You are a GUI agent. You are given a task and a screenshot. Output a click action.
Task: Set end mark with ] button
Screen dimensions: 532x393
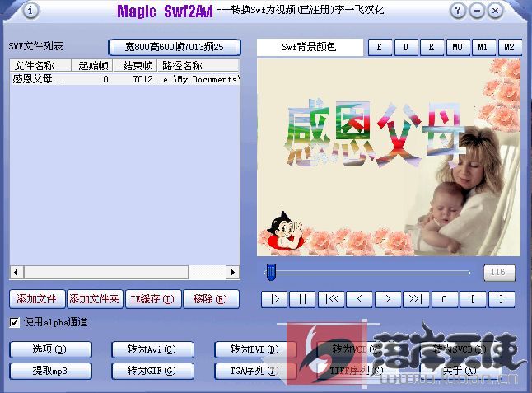pyautogui.click(x=502, y=299)
